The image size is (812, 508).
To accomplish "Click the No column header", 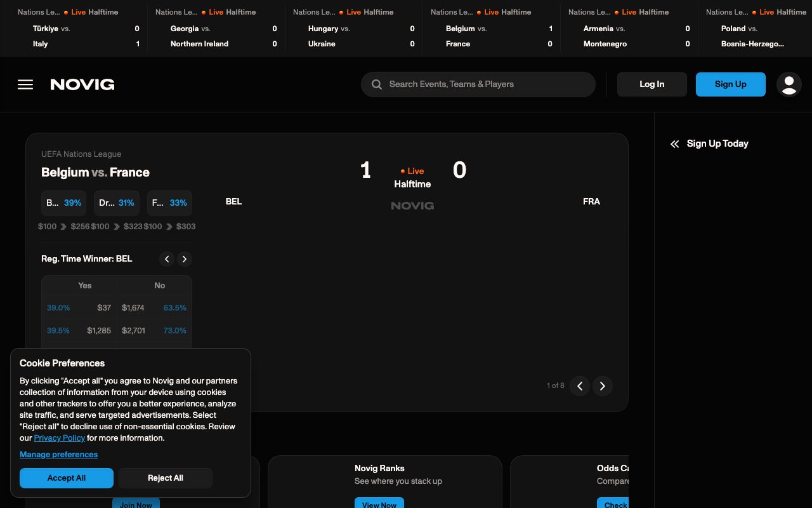I will coord(160,286).
